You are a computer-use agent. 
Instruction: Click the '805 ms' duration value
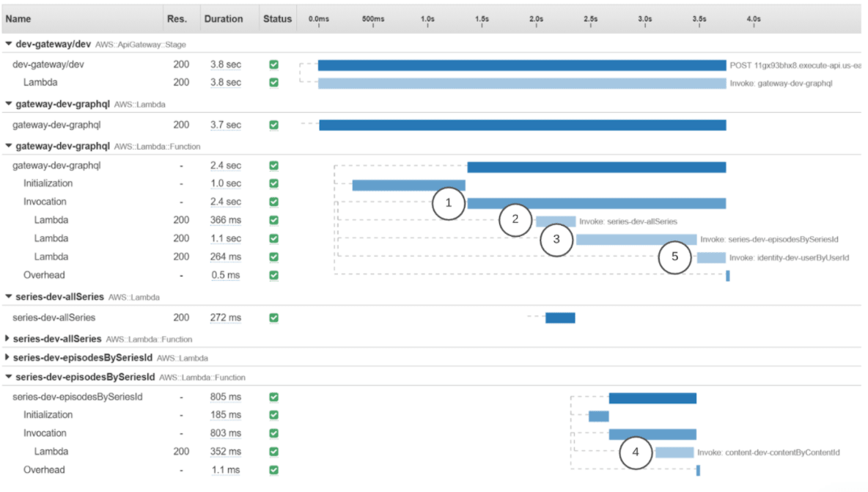pos(225,397)
